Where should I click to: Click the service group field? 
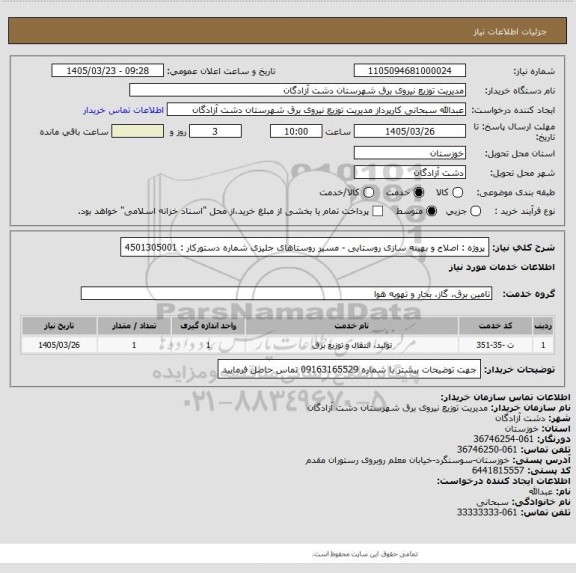tap(286, 293)
